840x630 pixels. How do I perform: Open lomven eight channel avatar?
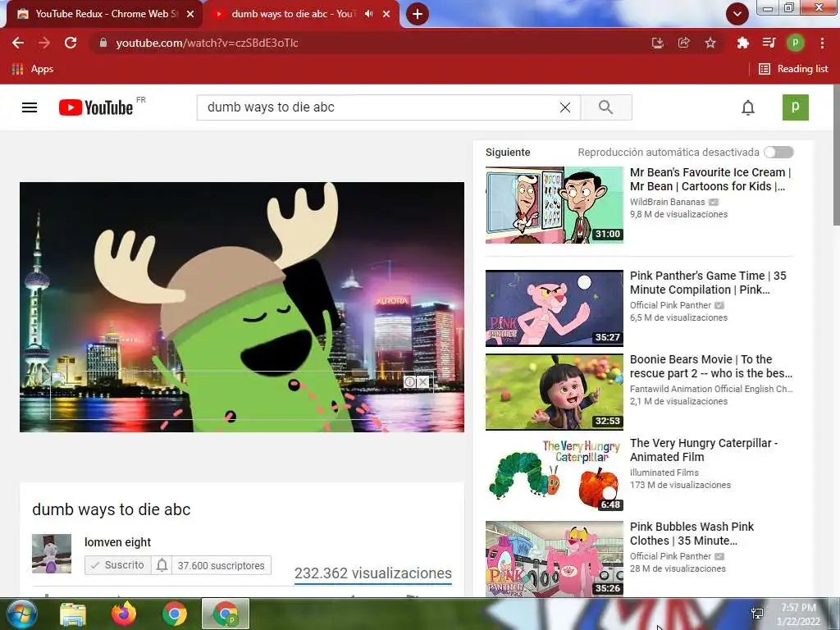52,554
